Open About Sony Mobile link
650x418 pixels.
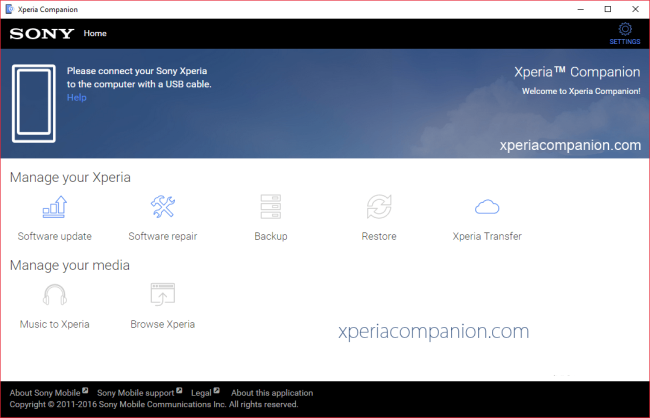pyautogui.click(x=45, y=393)
